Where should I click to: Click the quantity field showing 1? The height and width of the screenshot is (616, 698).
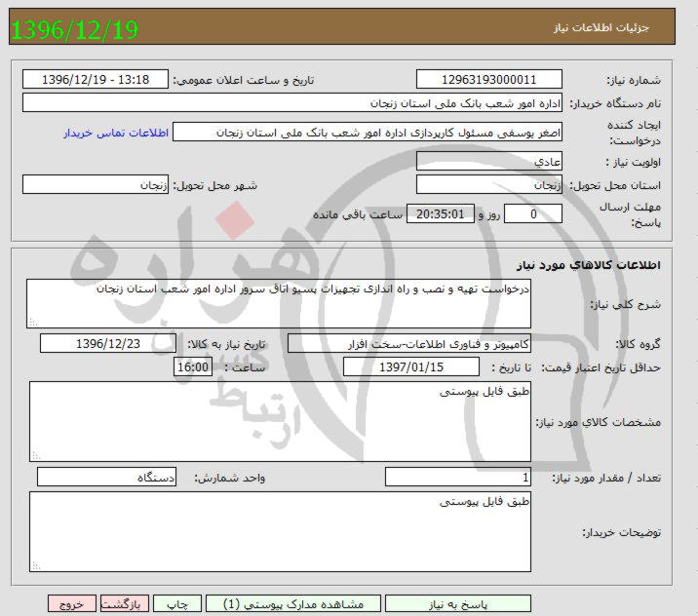tap(457, 478)
